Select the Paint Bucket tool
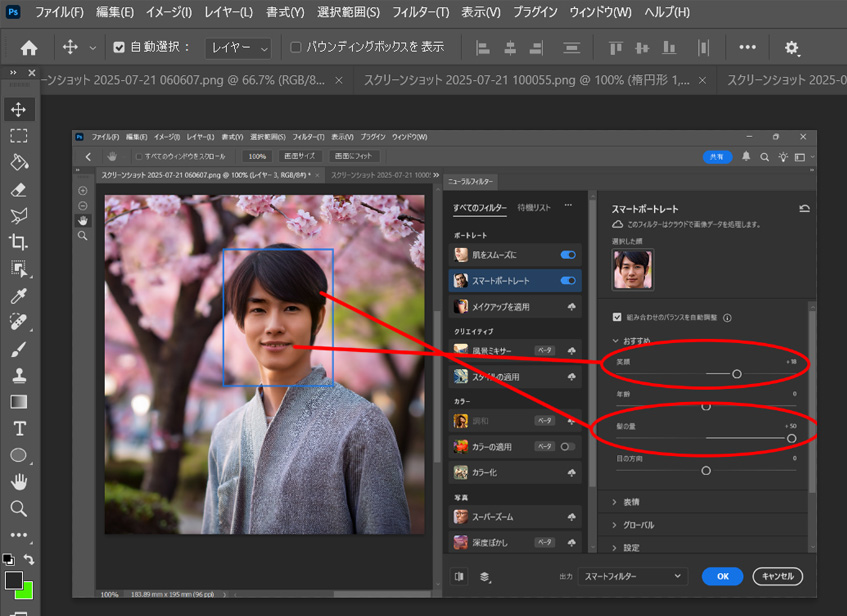Screen dimensions: 847x616 pos(19,162)
